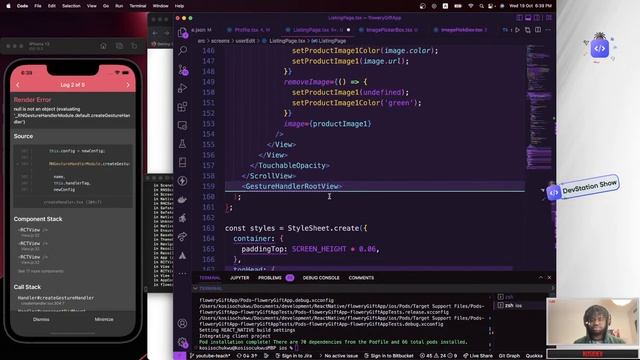Expand 'See more components' in Component Stack
The width and height of the screenshot is (640, 360).
(x=40, y=271)
